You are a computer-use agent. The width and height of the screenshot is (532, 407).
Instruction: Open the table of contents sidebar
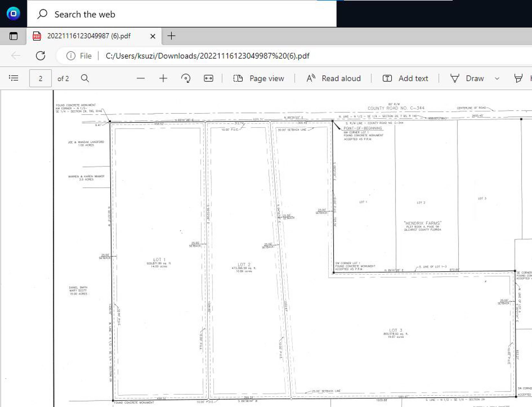14,78
